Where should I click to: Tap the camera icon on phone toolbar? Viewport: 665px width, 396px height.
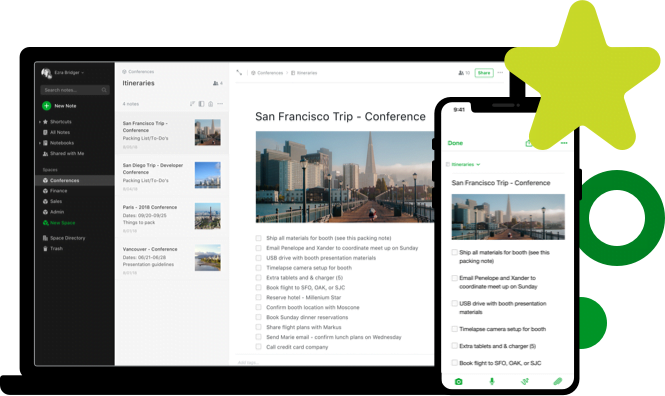click(x=458, y=382)
